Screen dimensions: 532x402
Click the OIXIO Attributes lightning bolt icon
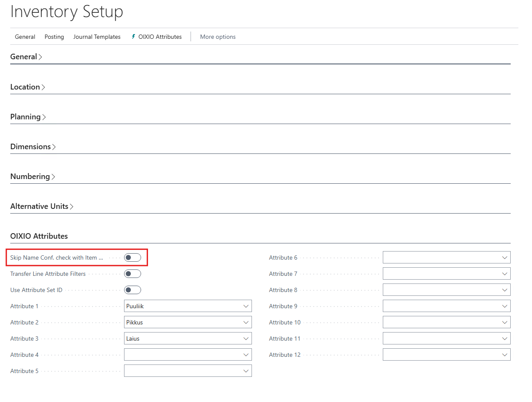coord(133,37)
